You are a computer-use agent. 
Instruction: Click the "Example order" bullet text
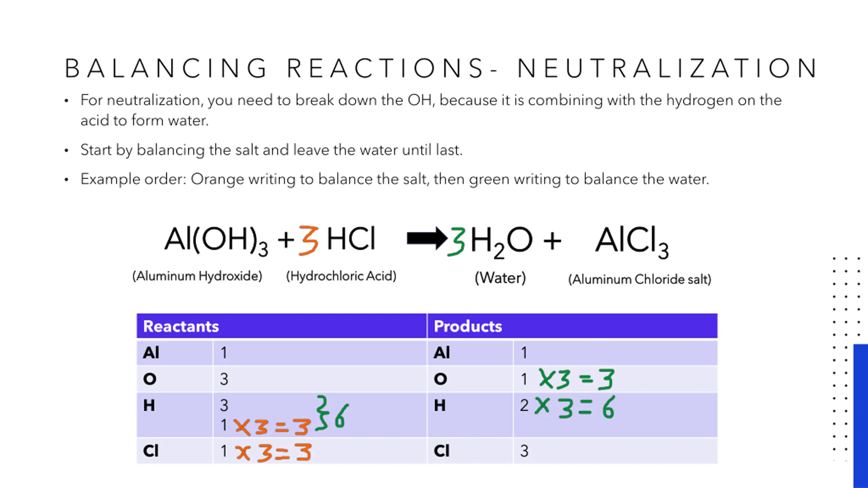point(395,179)
